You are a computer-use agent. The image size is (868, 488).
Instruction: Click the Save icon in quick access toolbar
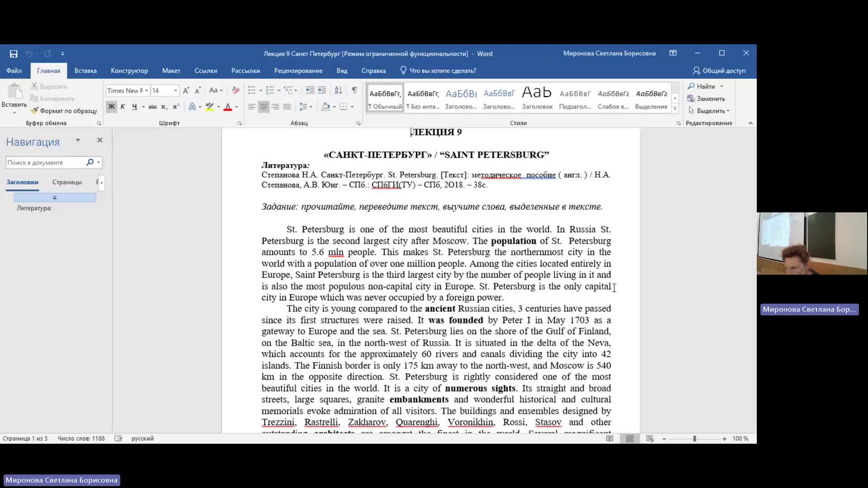(x=14, y=54)
